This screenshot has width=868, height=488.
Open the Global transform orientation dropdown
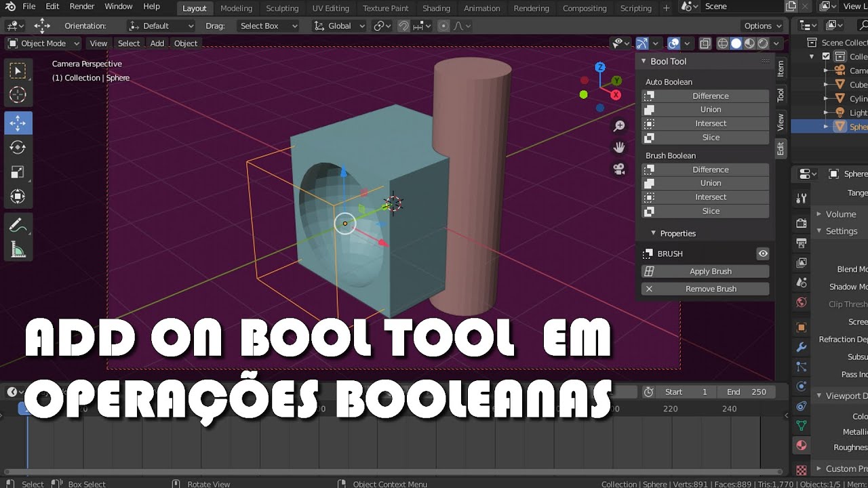point(339,26)
